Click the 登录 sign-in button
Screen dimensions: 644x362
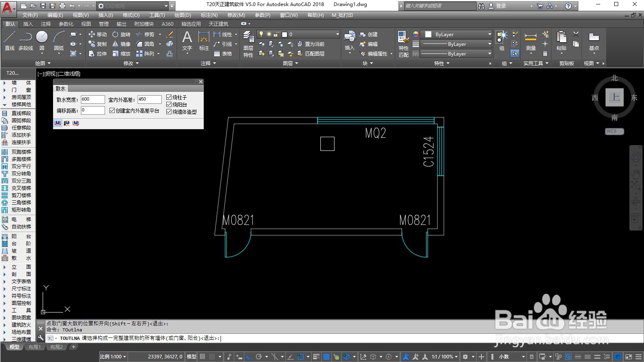tap(497, 6)
